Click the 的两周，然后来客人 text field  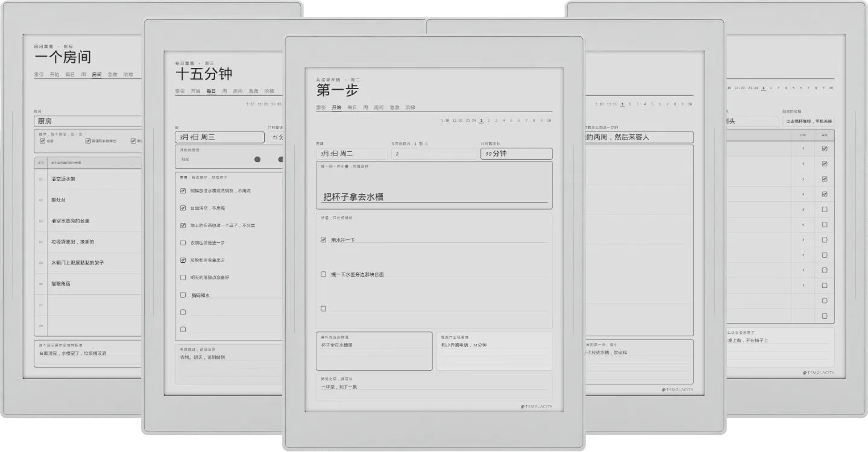coord(638,137)
